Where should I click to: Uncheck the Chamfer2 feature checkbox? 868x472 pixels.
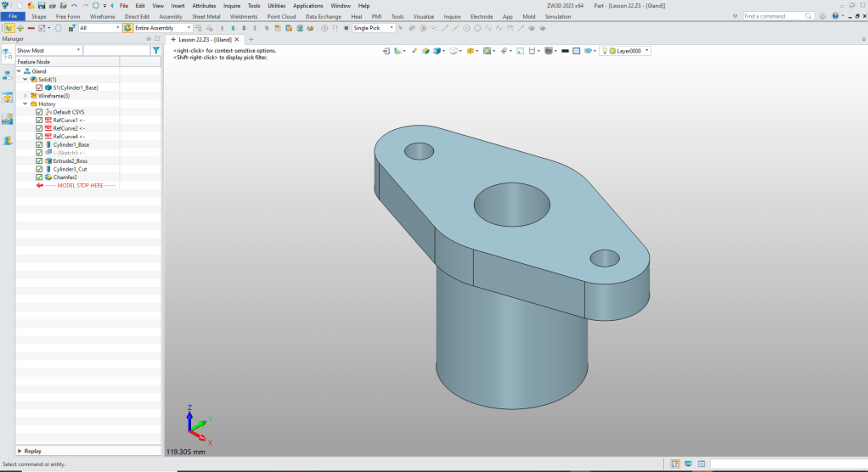point(39,177)
